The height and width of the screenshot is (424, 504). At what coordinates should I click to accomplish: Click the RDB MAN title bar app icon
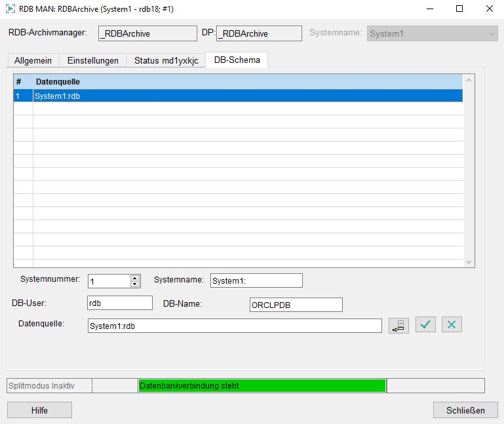tap(10, 9)
